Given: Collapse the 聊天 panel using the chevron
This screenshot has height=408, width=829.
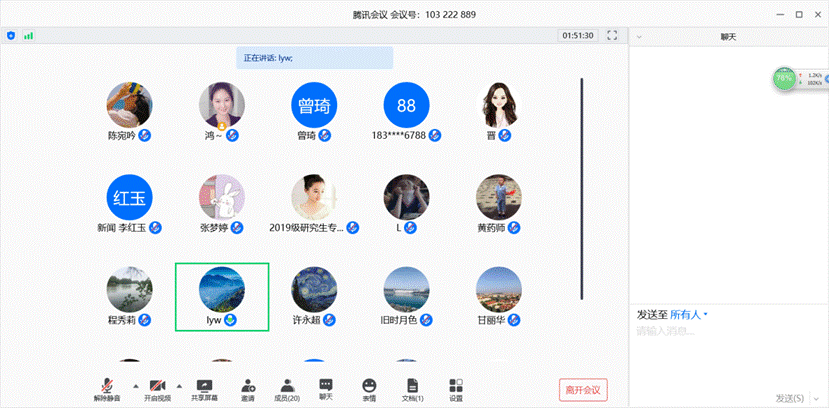Looking at the screenshot, I should click(639, 36).
